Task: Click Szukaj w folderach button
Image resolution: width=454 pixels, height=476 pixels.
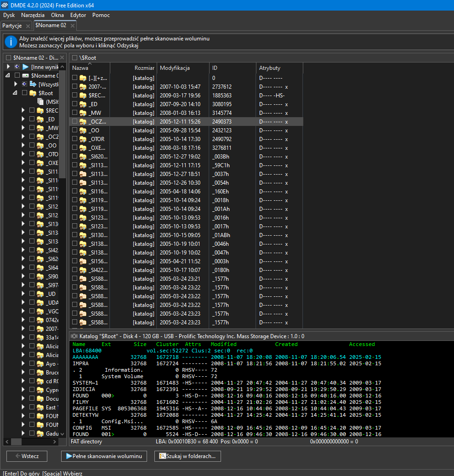Action: coord(187,456)
